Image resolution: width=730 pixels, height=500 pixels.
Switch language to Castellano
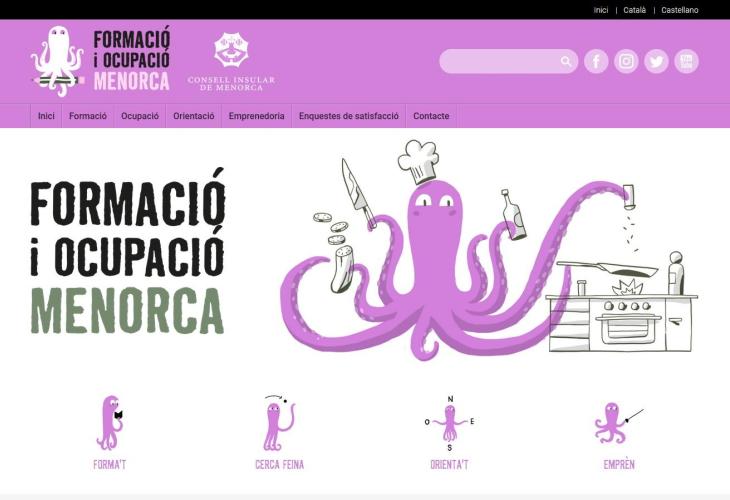click(679, 10)
